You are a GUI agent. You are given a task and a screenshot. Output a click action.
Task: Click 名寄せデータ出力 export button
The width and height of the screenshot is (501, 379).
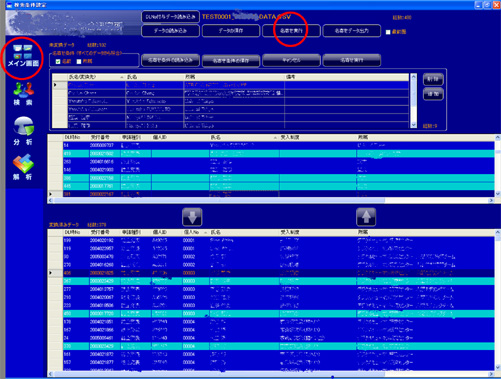click(352, 31)
